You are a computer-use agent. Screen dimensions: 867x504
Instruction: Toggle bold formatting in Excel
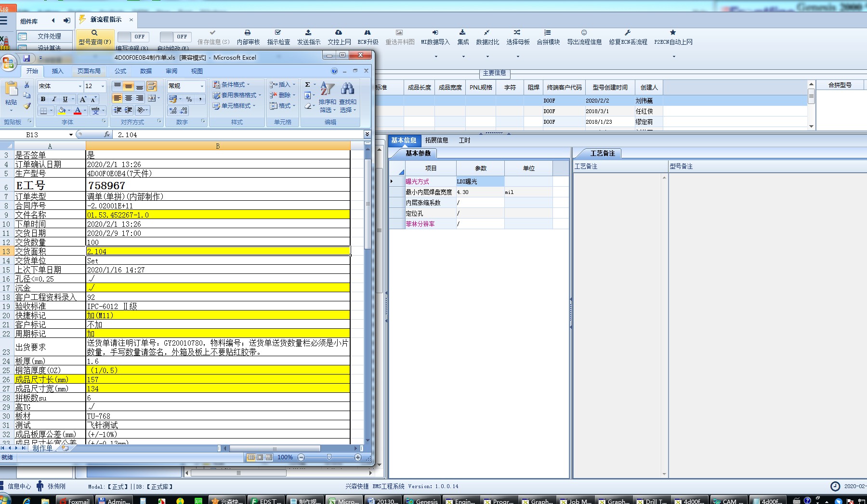(x=43, y=99)
